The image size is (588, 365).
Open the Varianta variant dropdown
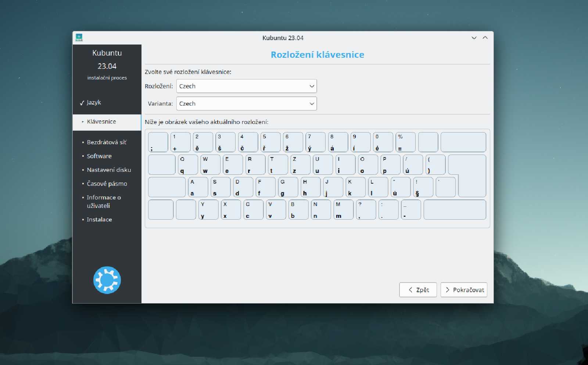click(247, 103)
